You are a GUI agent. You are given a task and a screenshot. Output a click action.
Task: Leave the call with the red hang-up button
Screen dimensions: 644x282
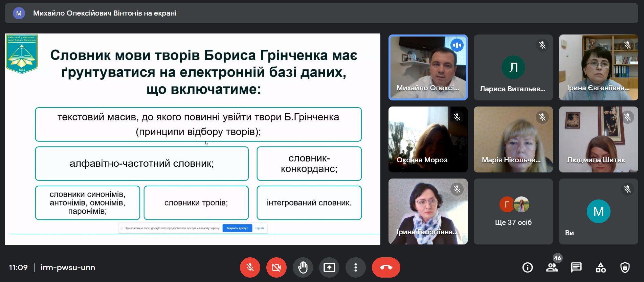click(386, 267)
